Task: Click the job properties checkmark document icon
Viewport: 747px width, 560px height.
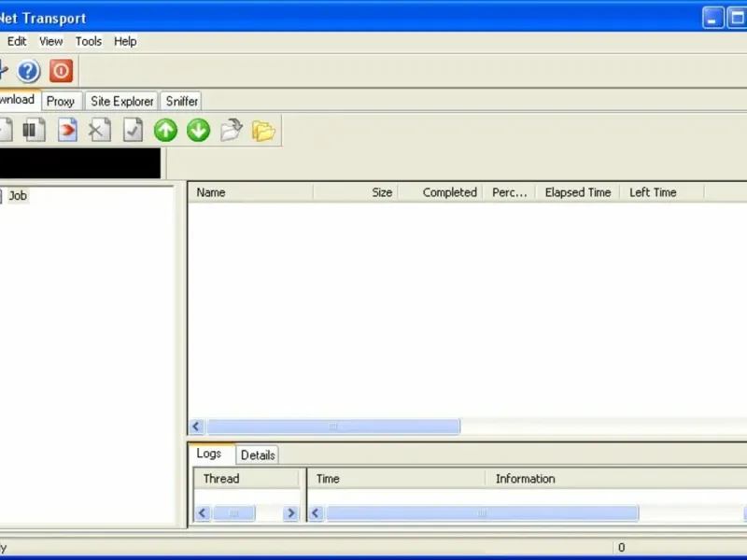Action: [133, 131]
